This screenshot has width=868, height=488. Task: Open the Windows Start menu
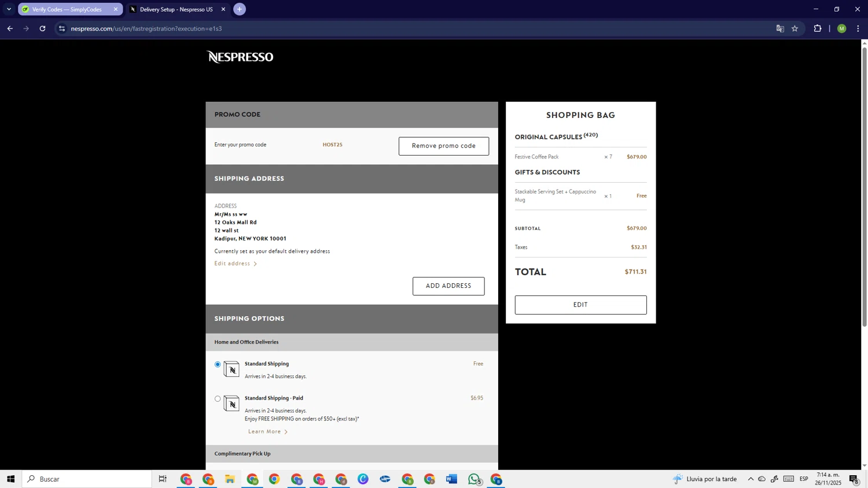tap(10, 479)
